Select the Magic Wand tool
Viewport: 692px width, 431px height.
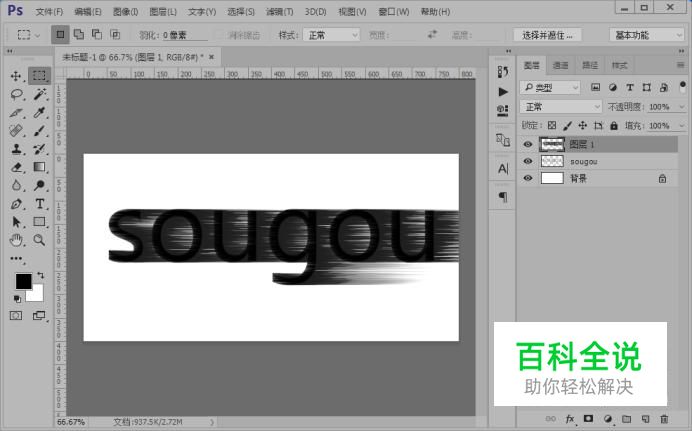pos(39,94)
